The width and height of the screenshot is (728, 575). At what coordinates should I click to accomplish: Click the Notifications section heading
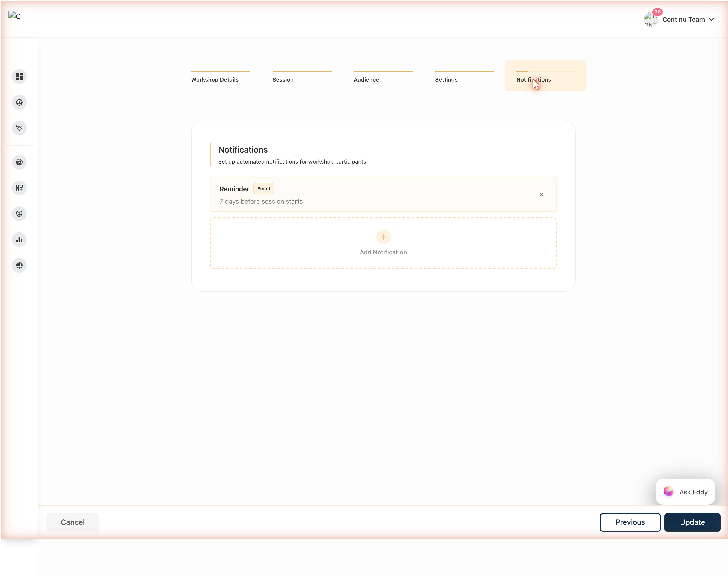click(243, 150)
